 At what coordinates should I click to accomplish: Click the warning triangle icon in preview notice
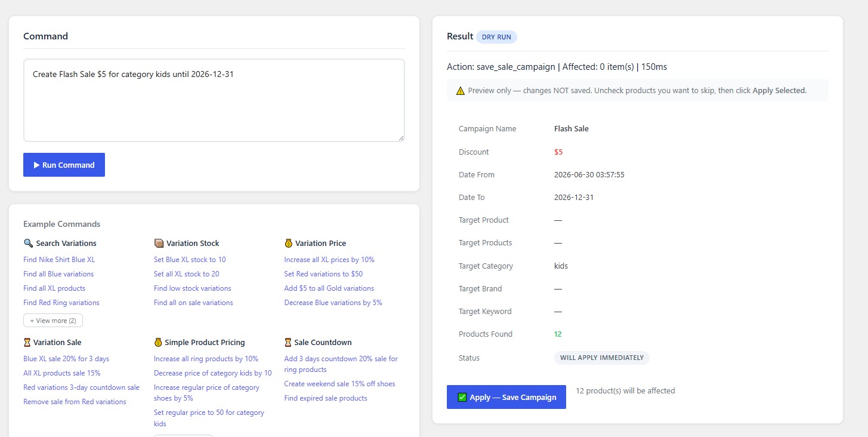pos(461,91)
